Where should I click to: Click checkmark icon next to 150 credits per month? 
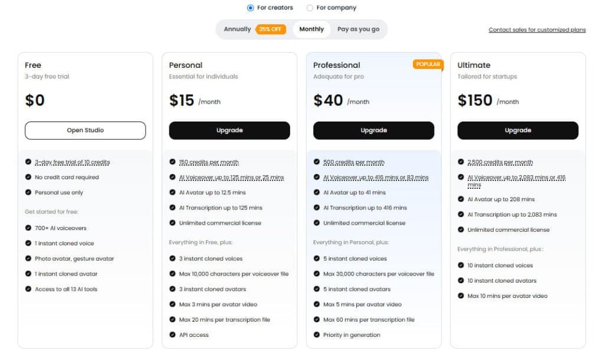point(172,162)
